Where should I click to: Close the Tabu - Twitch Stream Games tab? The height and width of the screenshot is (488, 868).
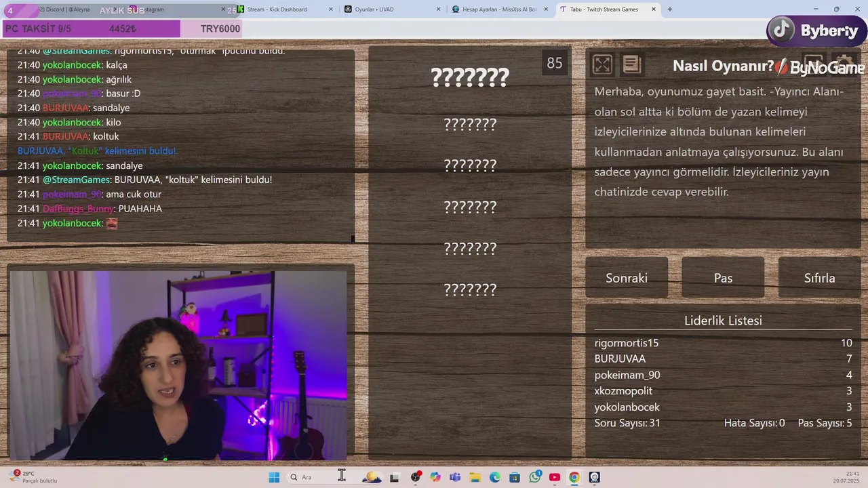coord(654,9)
